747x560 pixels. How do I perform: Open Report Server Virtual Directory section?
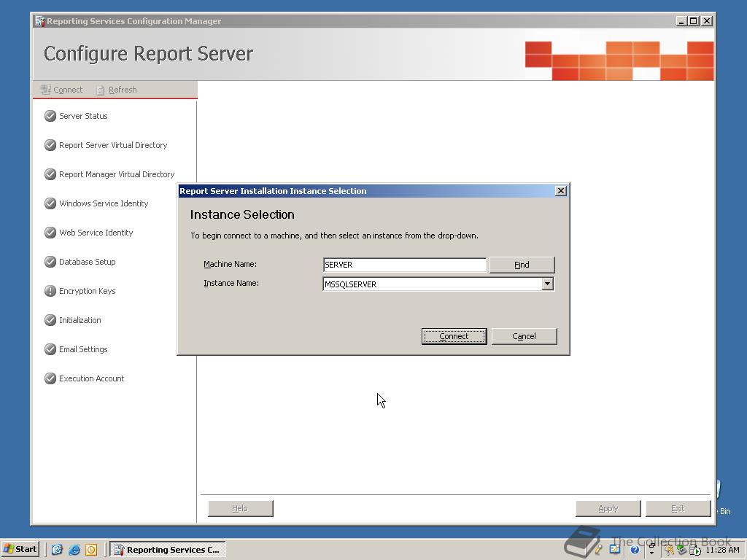tap(113, 145)
